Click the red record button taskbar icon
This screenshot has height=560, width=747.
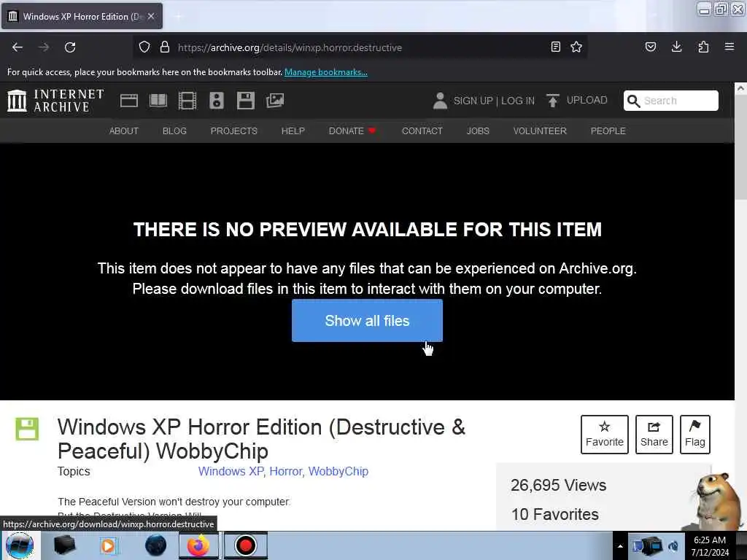tap(246, 545)
